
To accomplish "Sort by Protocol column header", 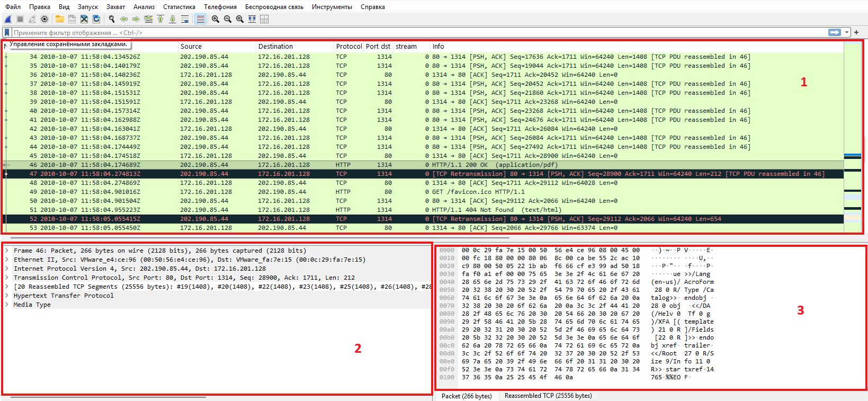I will click(x=349, y=47).
